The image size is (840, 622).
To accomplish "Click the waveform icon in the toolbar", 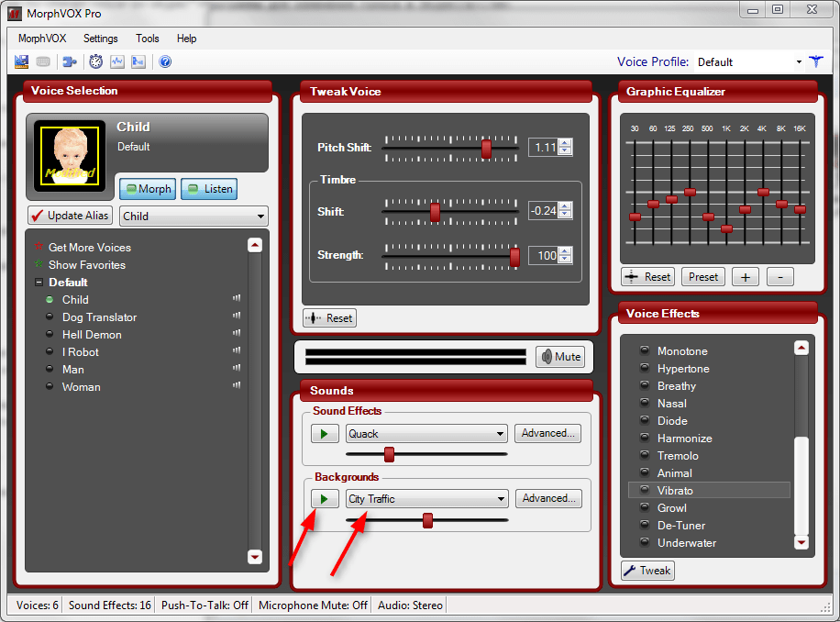I will [117, 62].
